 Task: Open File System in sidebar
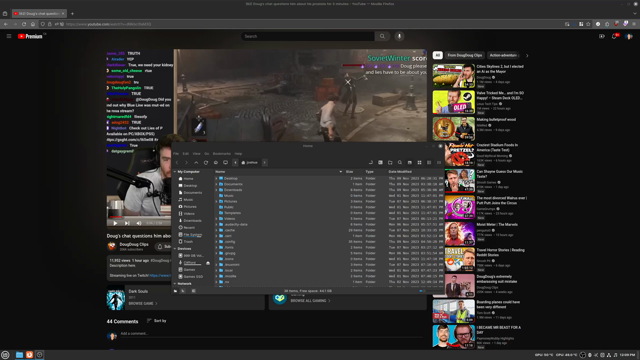point(193,235)
